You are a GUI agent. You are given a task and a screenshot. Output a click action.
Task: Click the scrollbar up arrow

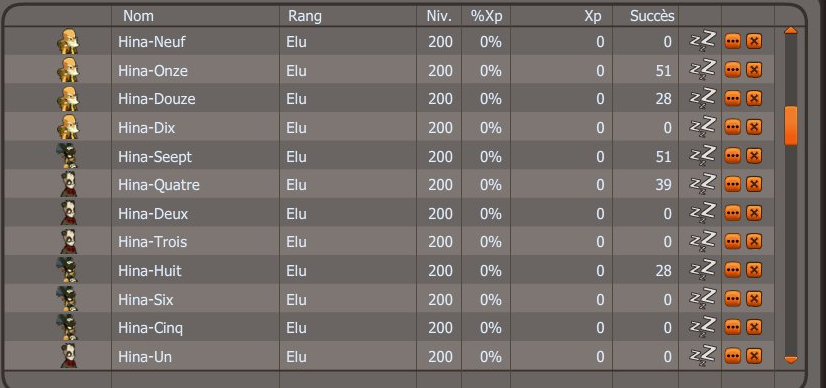(791, 31)
